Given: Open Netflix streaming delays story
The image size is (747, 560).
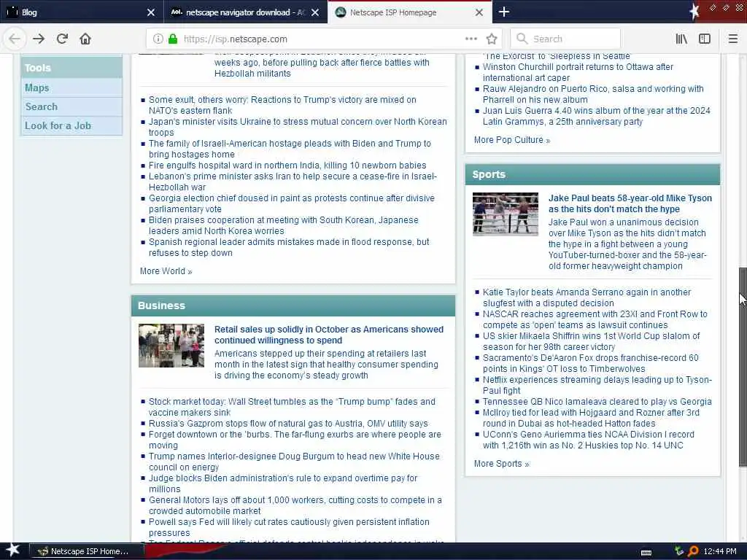Looking at the screenshot, I should pos(597,385).
